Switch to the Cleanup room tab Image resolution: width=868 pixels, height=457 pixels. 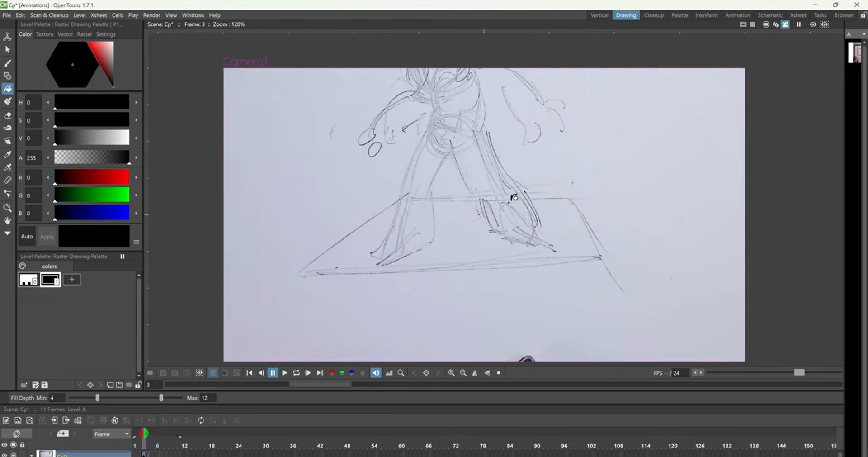tap(654, 15)
